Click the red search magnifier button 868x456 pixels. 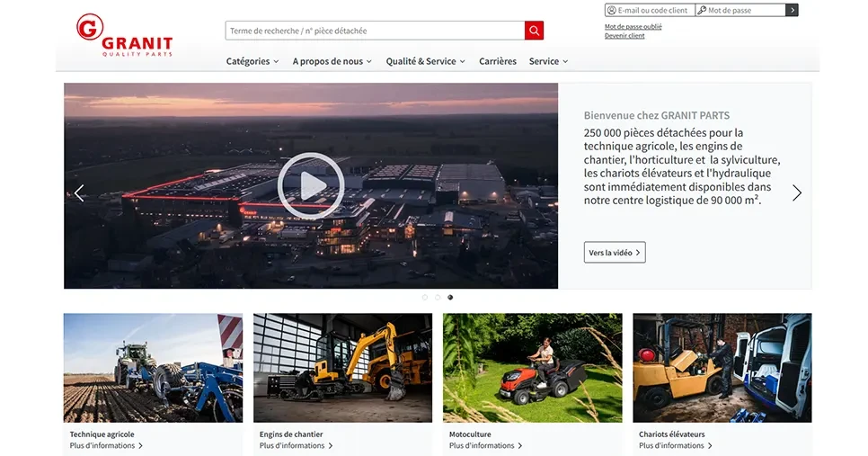[534, 31]
